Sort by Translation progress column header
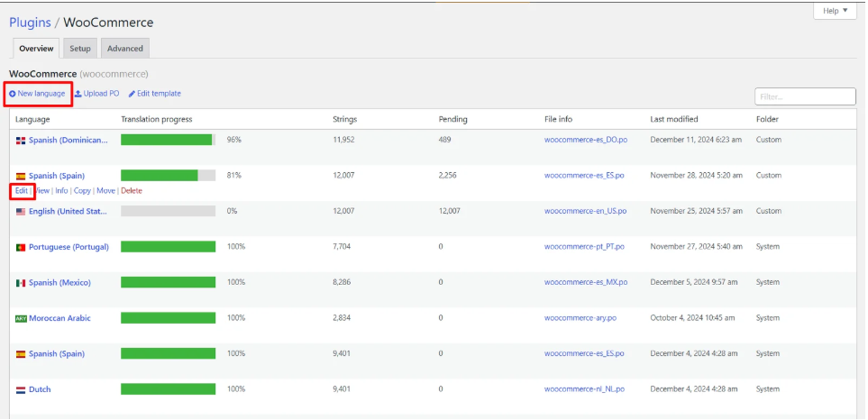The image size is (868, 420). tap(157, 120)
